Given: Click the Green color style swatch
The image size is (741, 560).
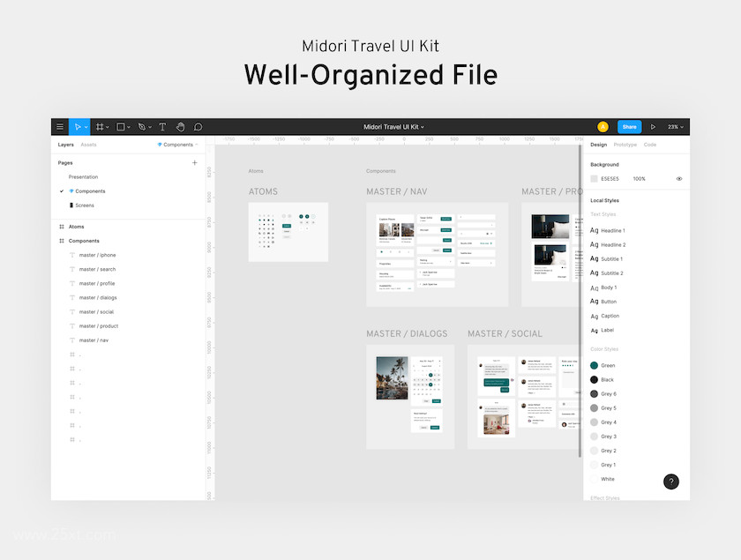Looking at the screenshot, I should click(594, 365).
